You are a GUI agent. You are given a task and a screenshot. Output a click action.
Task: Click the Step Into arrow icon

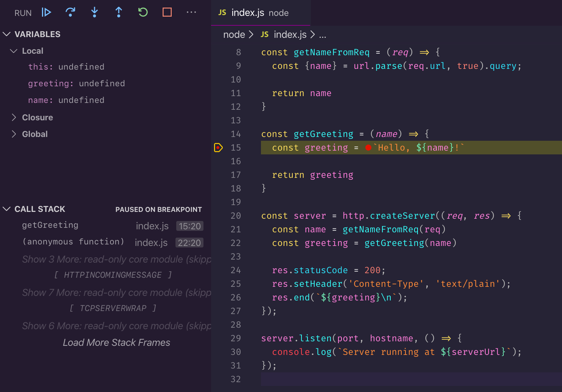[95, 12]
